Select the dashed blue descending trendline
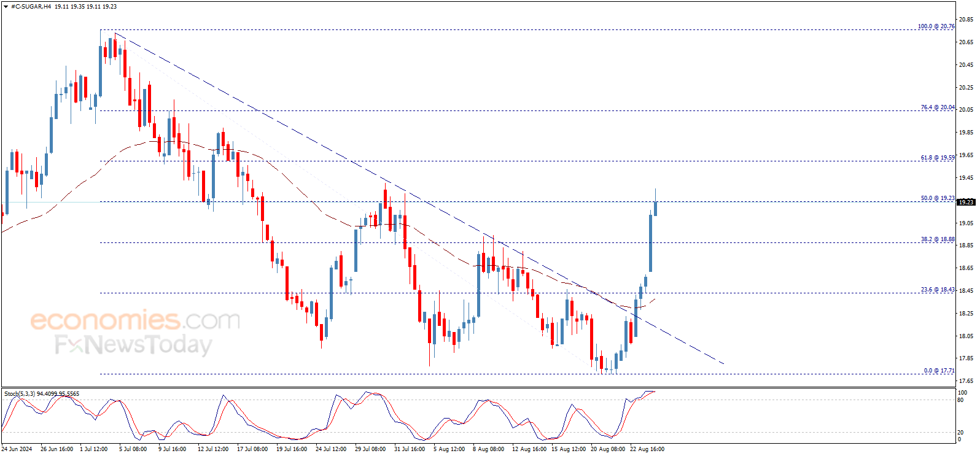Viewport: 980px width, 456px height. [x=419, y=198]
